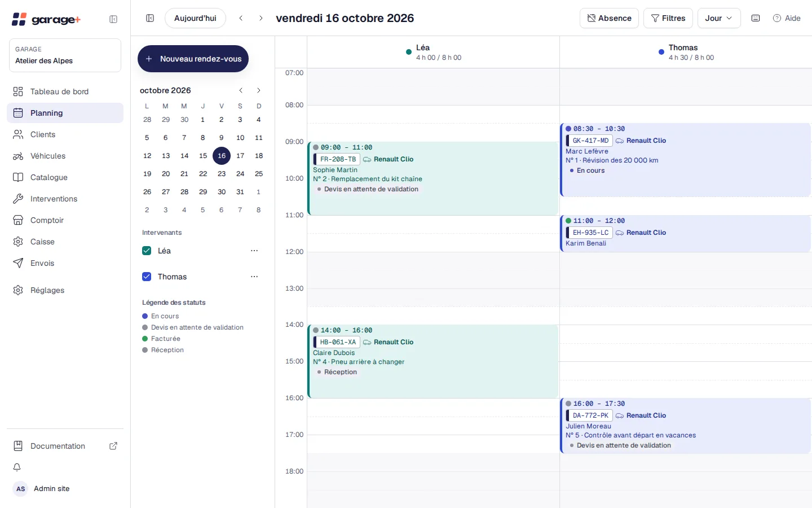This screenshot has width=812, height=508.
Task: Select Planning in the sidebar
Action: pos(65,113)
